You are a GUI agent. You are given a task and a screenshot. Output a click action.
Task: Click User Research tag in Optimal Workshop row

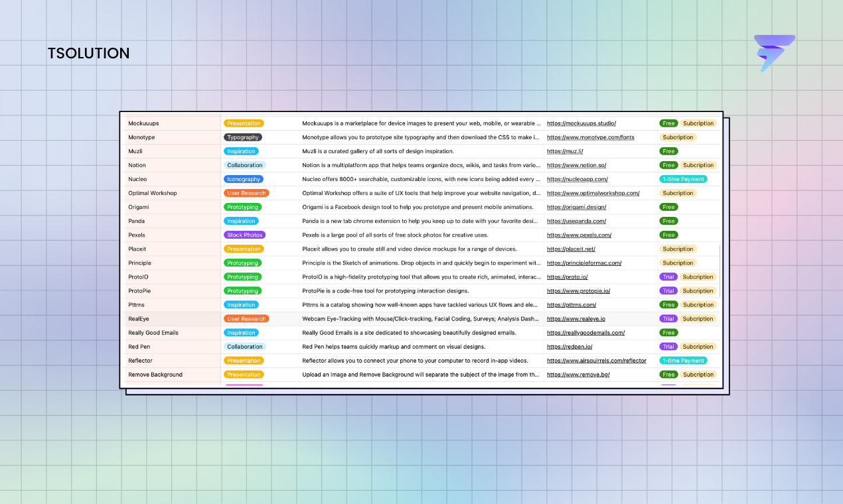246,193
